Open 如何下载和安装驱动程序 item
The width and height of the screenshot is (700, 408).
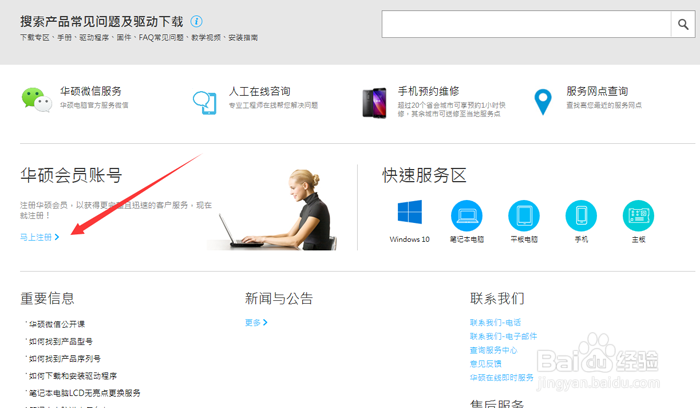point(73,376)
